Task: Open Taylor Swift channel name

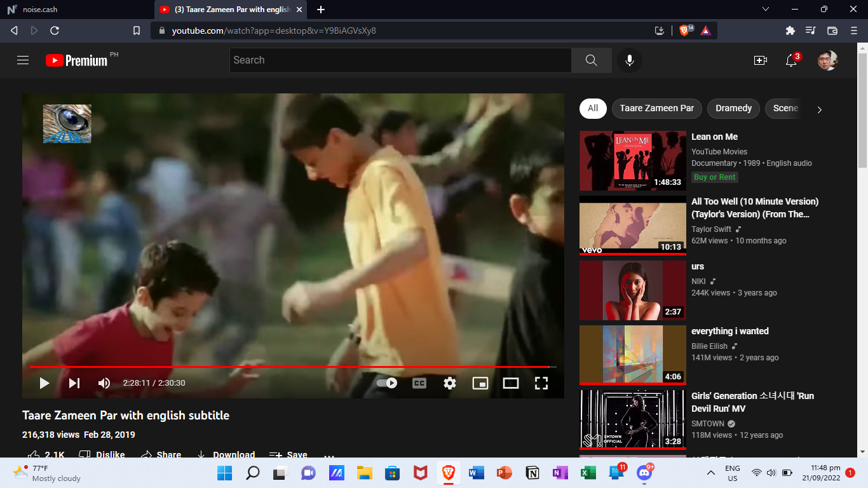Action: coord(712,229)
